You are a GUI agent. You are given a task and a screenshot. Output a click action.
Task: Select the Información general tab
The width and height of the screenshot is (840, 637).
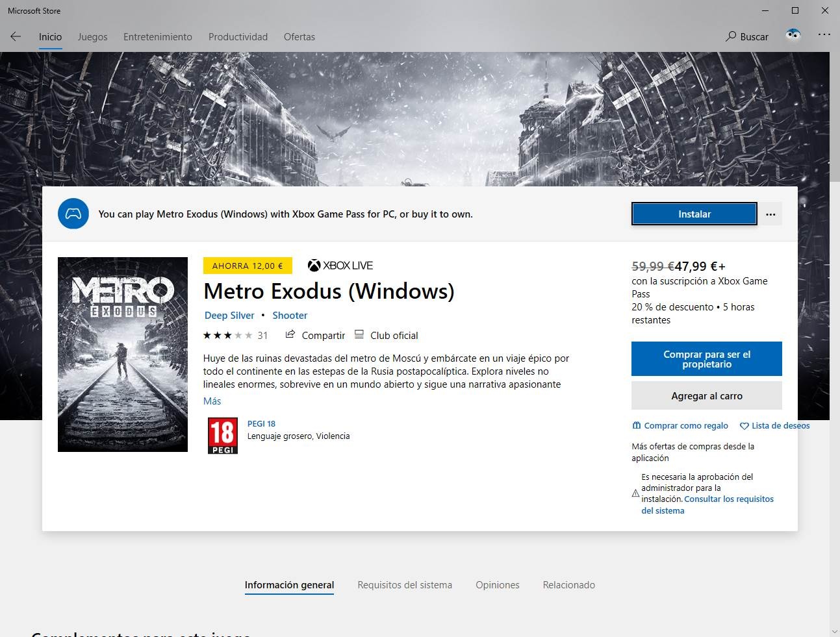(289, 585)
